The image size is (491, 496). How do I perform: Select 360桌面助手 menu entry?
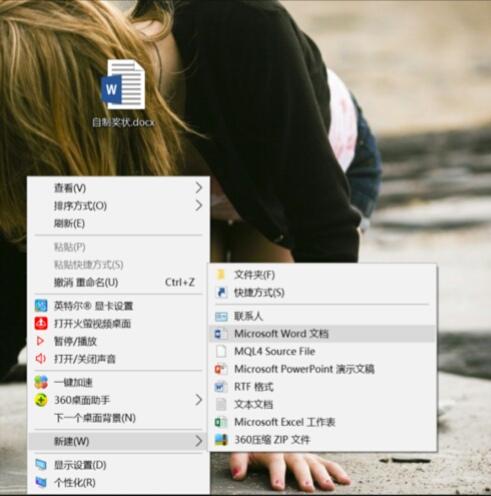click(x=119, y=400)
